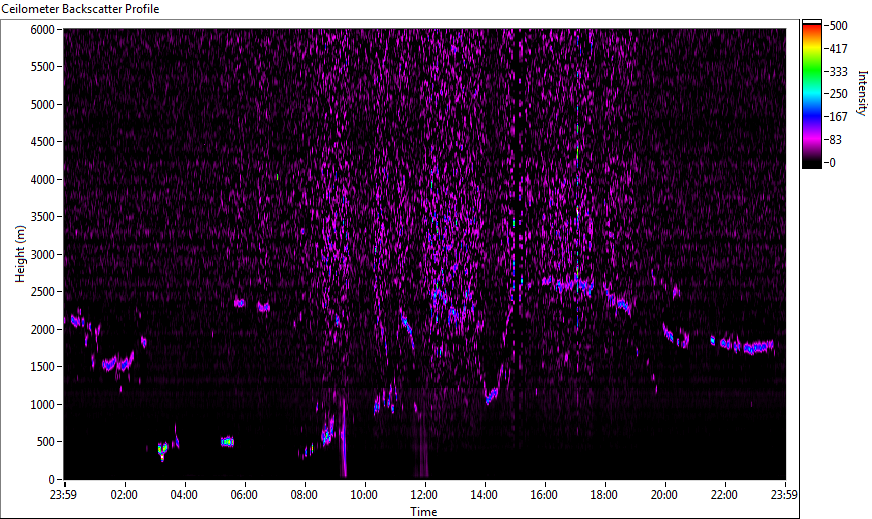The image size is (872, 519).
Task: Click the intensity color ramp bar
Action: (812, 94)
